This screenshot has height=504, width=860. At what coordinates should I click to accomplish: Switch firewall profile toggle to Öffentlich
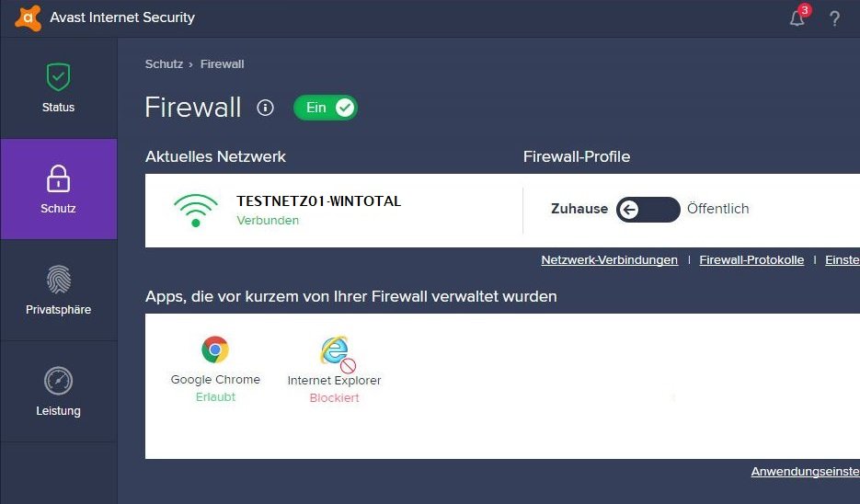click(648, 209)
